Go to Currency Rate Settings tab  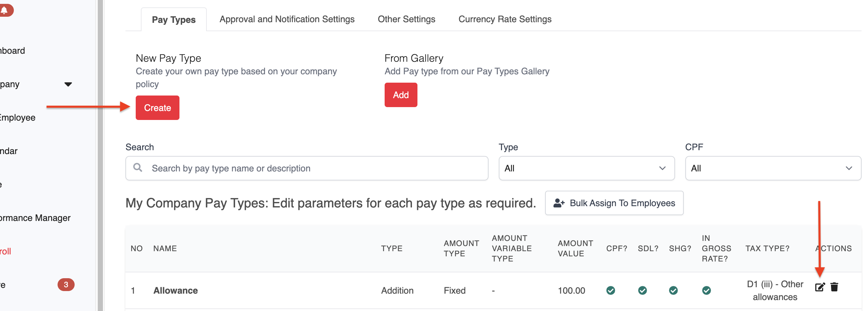(505, 19)
